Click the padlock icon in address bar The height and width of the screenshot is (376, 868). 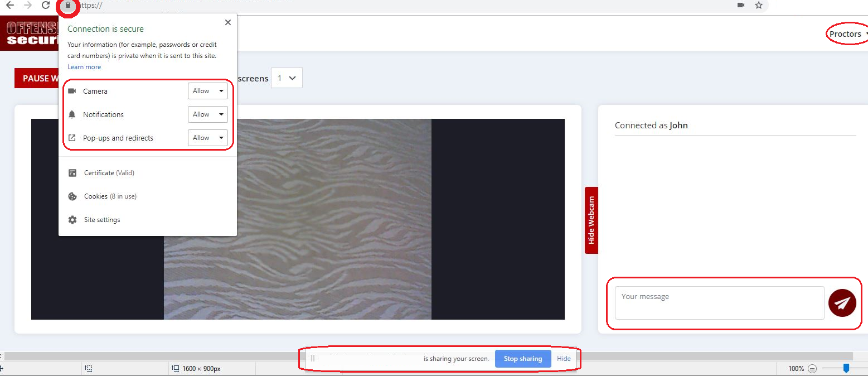tap(68, 6)
